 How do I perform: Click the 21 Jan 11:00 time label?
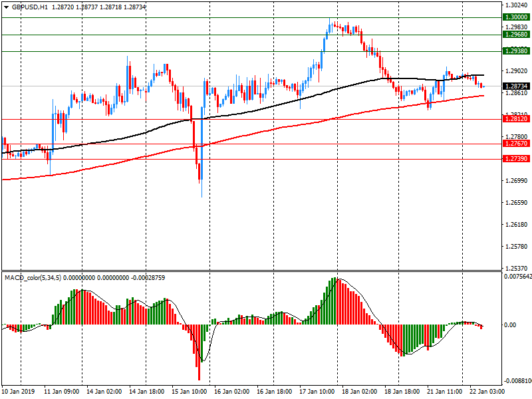445,392
